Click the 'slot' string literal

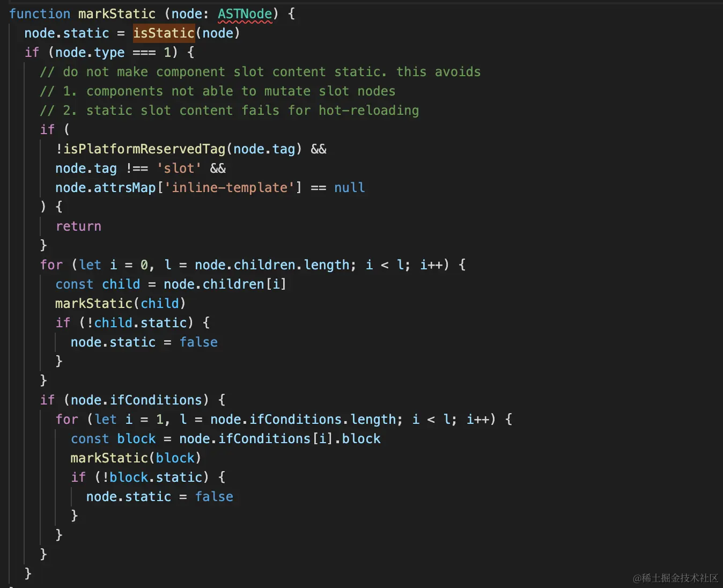click(179, 168)
